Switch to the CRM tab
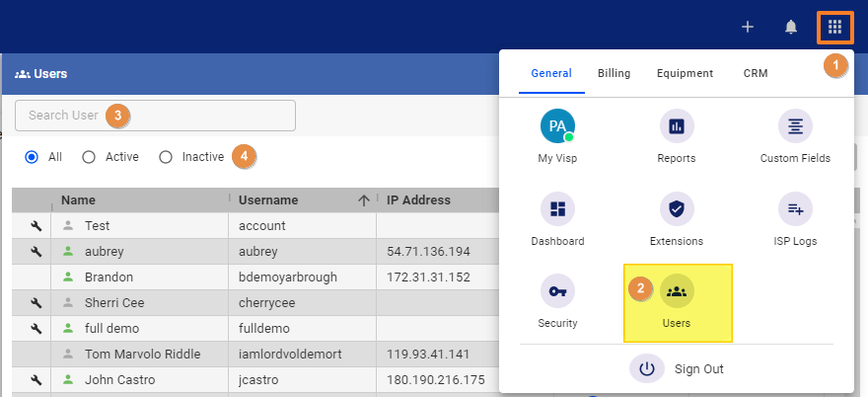This screenshot has width=868, height=397. [756, 73]
